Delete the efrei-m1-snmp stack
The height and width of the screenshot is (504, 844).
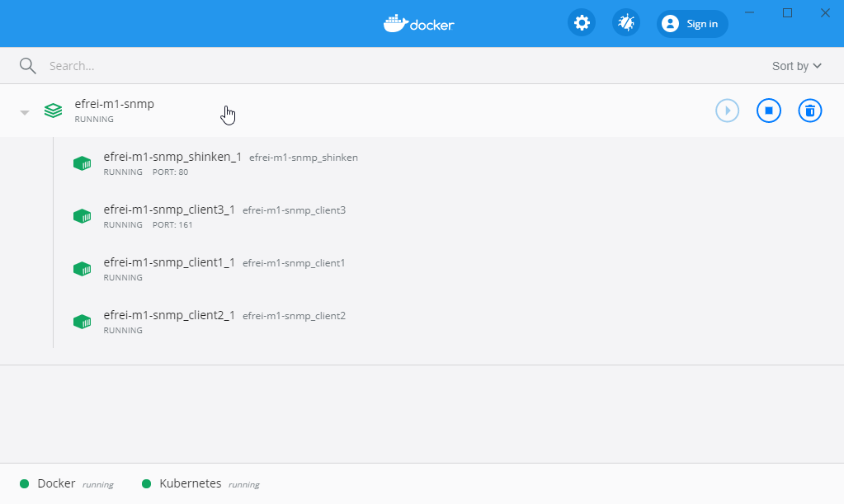point(809,111)
